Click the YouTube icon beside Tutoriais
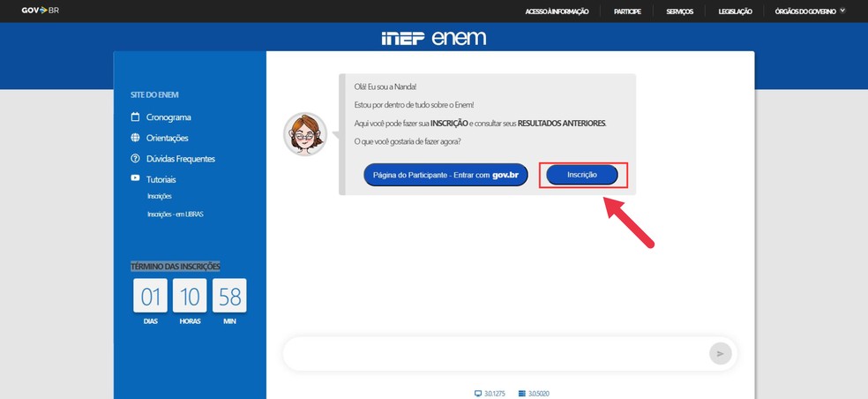This screenshot has height=399, width=868. (135, 178)
